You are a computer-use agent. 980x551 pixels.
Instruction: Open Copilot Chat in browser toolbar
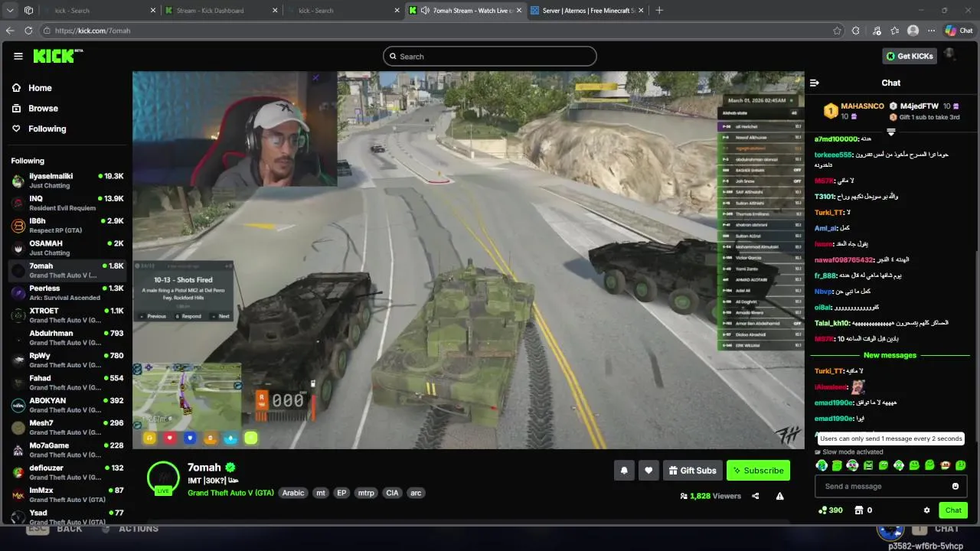tap(958, 31)
